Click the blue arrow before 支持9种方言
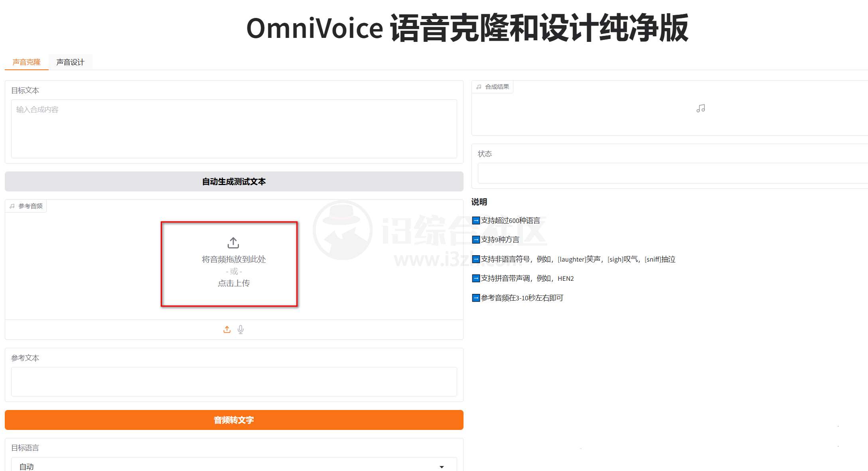Viewport: 868px width, 471px height. pos(475,240)
